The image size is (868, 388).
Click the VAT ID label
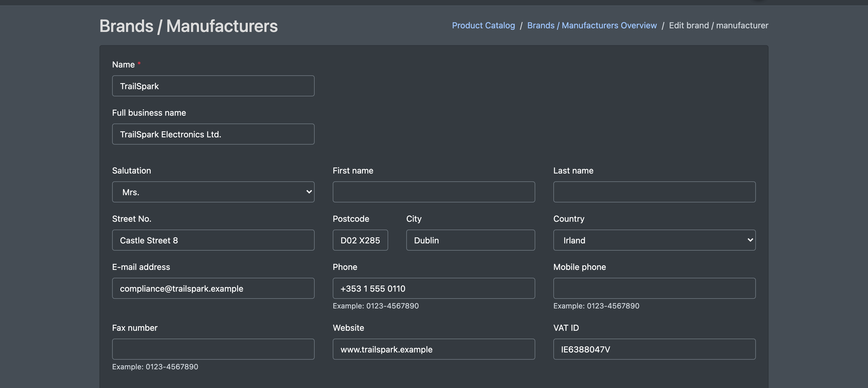point(566,328)
